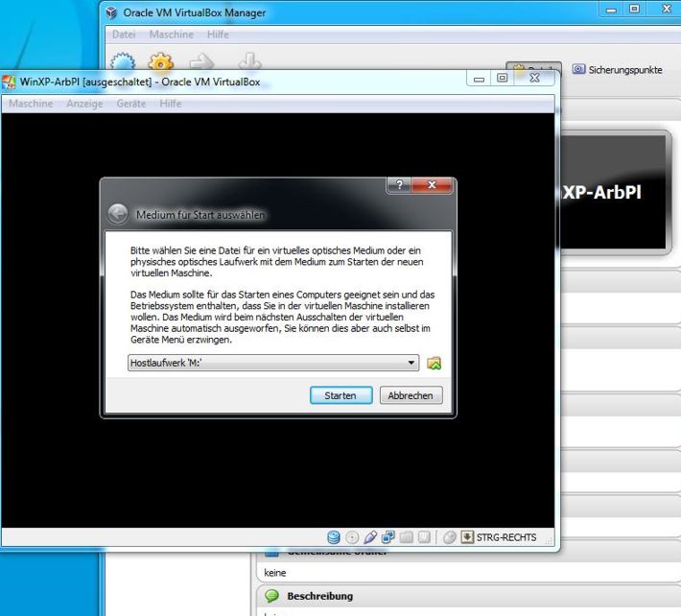
Task: Switch to Sicherungspunkte in Manager
Action: click(x=617, y=69)
